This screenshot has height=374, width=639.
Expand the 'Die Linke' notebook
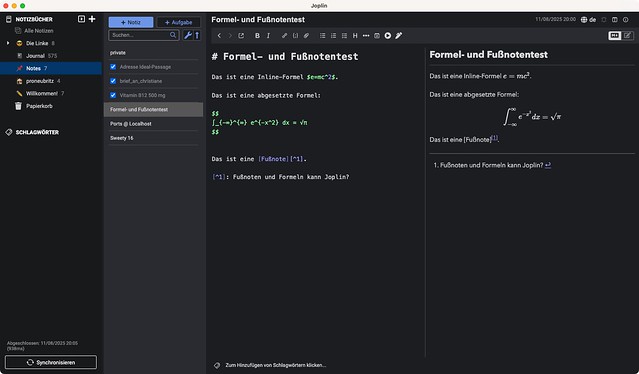coord(8,43)
